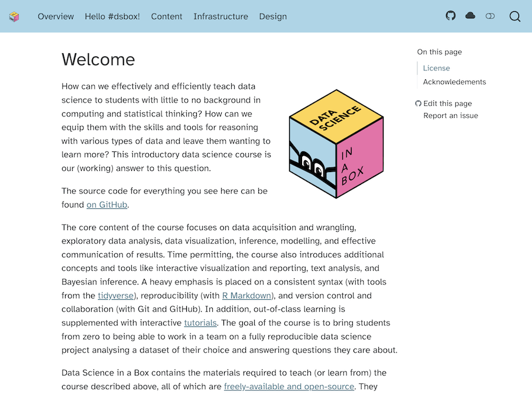This screenshot has height=395, width=532.
Task: Open freely-available and open-source link
Action: pos(289,386)
